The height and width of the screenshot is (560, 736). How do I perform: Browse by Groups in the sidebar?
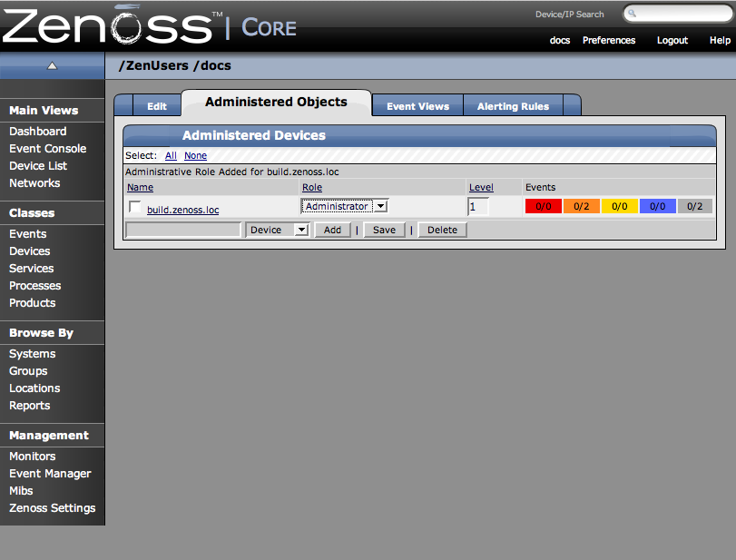[28, 371]
